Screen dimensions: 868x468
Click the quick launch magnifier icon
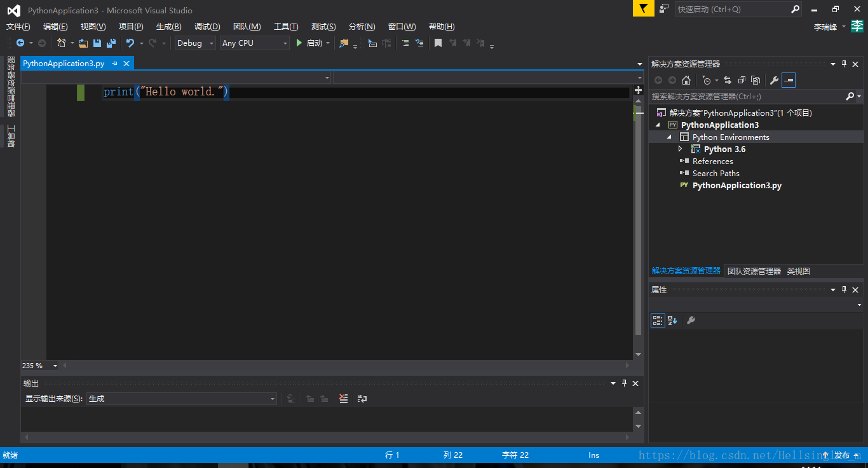coord(795,9)
